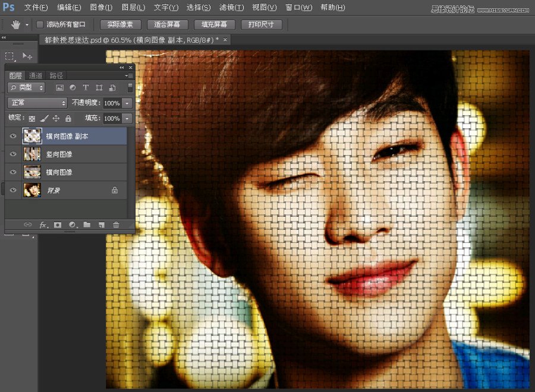
Task: Click the 适合屏幕 button
Action: tap(167, 25)
